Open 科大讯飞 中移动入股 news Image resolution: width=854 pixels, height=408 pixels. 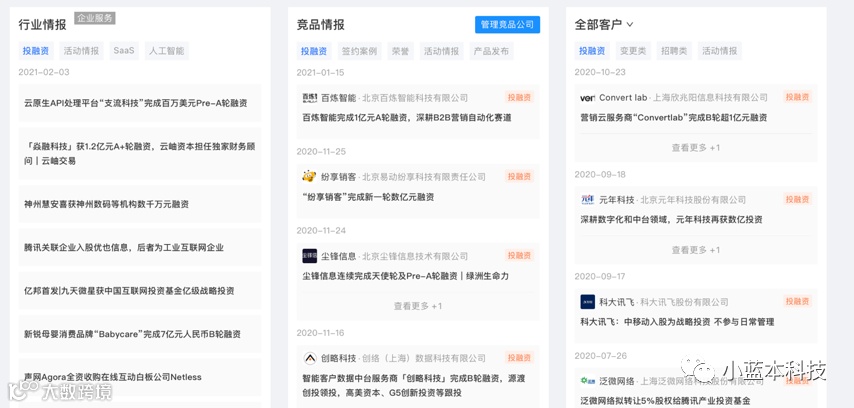[677, 322]
